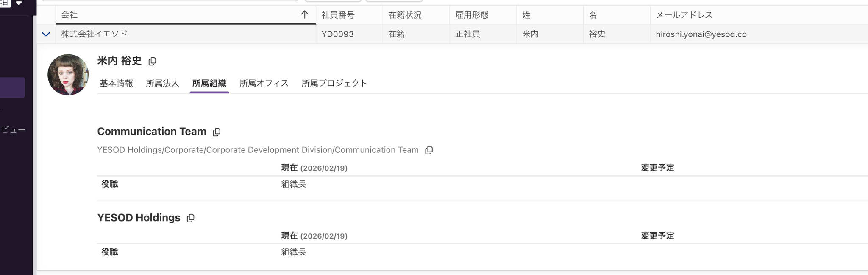
Task: Click the 雇用形態 column header
Action: [x=472, y=15]
